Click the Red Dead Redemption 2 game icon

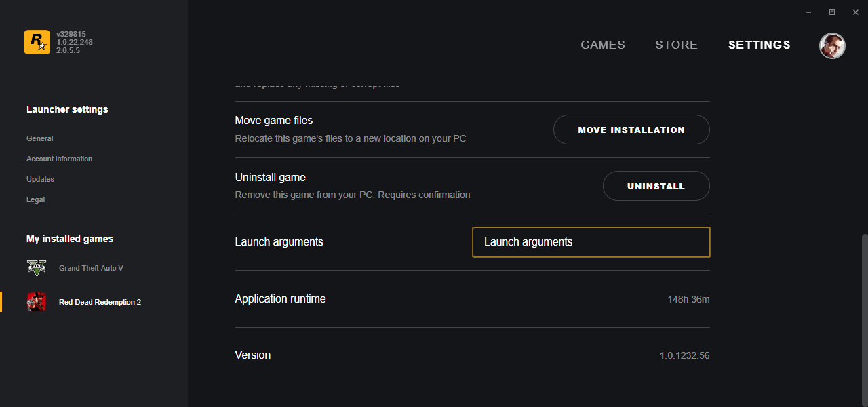point(37,302)
